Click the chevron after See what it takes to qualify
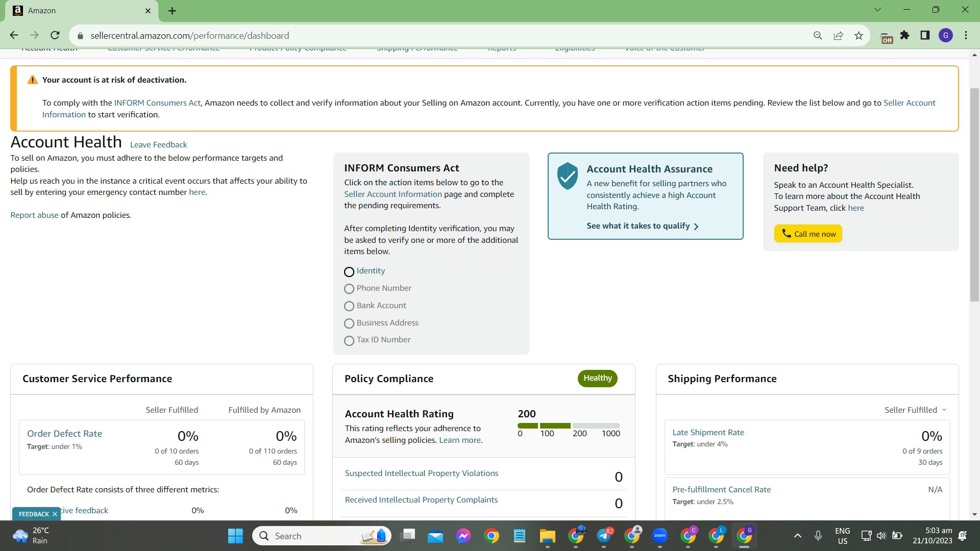 point(696,226)
